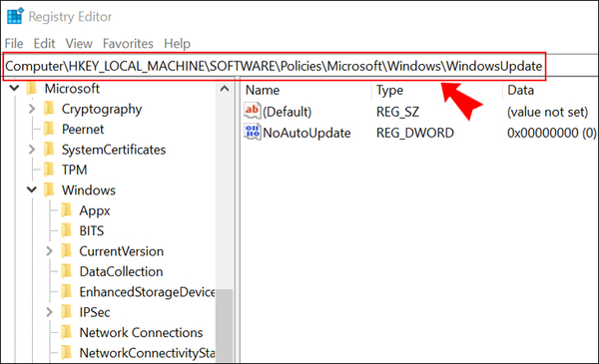
Task: Open the Favorites menu
Action: [x=128, y=44]
